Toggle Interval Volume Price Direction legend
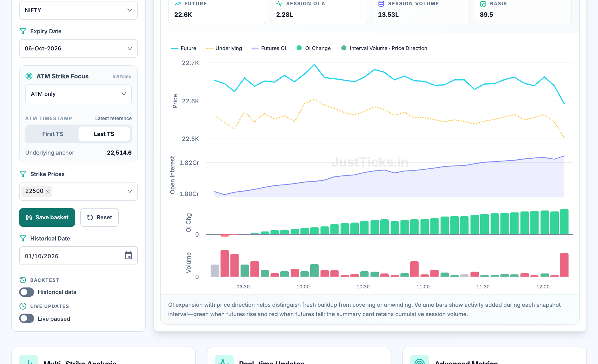 [x=384, y=48]
